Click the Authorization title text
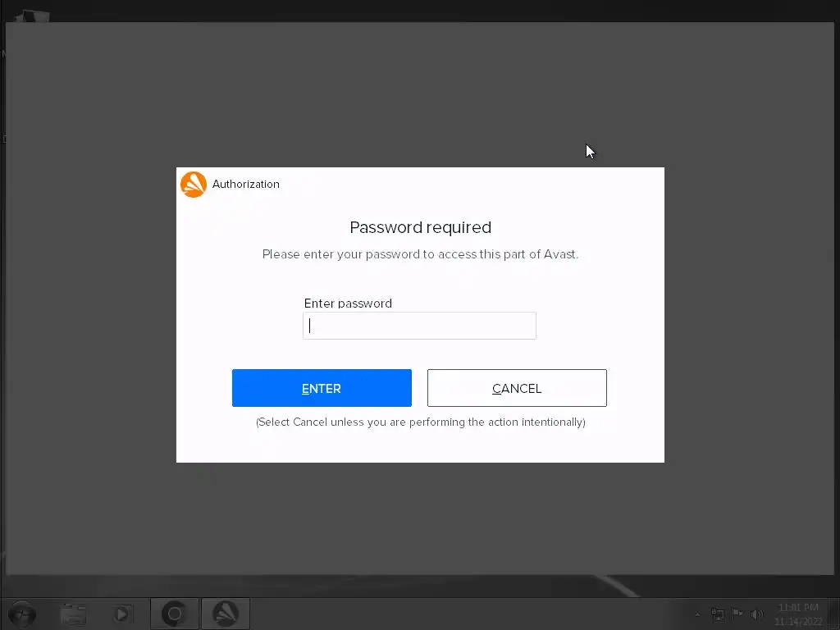Screen dimensions: 840x630 pyautogui.click(x=246, y=185)
